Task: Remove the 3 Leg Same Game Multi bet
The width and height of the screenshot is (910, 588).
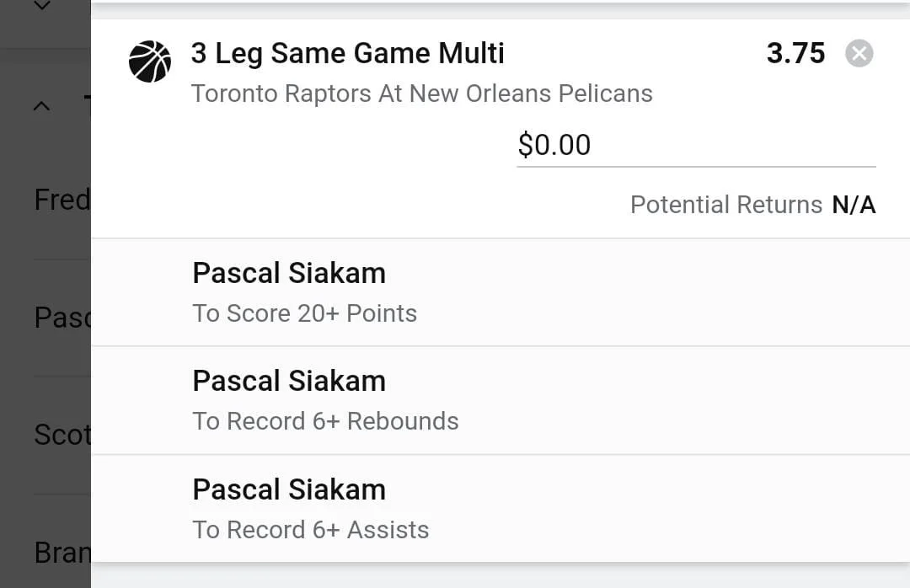Action: click(x=859, y=54)
